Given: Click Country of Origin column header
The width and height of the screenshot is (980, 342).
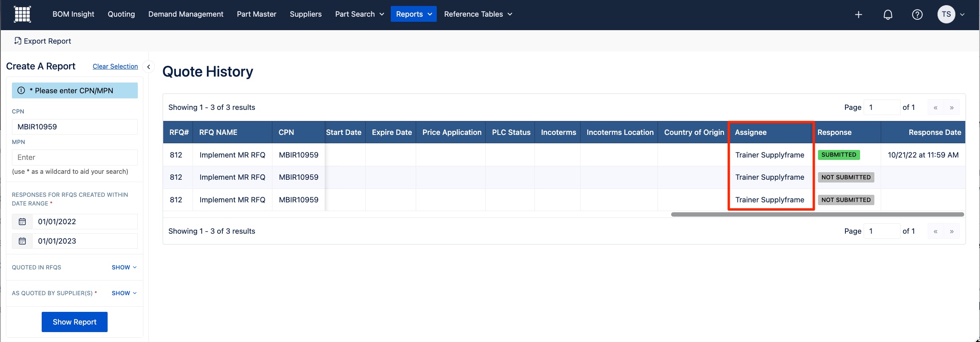Looking at the screenshot, I should pos(694,133).
